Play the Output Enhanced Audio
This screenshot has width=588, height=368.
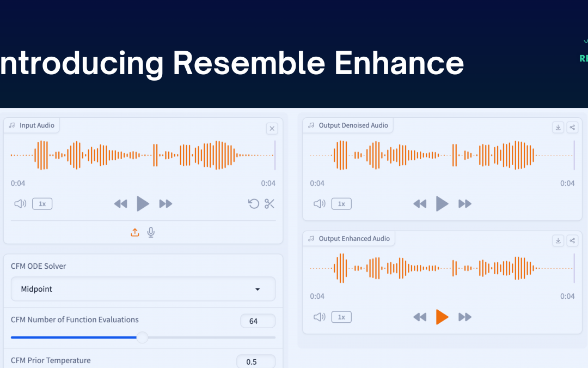click(442, 317)
